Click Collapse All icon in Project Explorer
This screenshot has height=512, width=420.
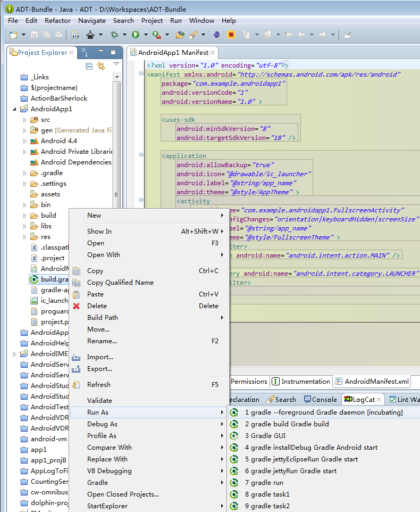[x=89, y=66]
